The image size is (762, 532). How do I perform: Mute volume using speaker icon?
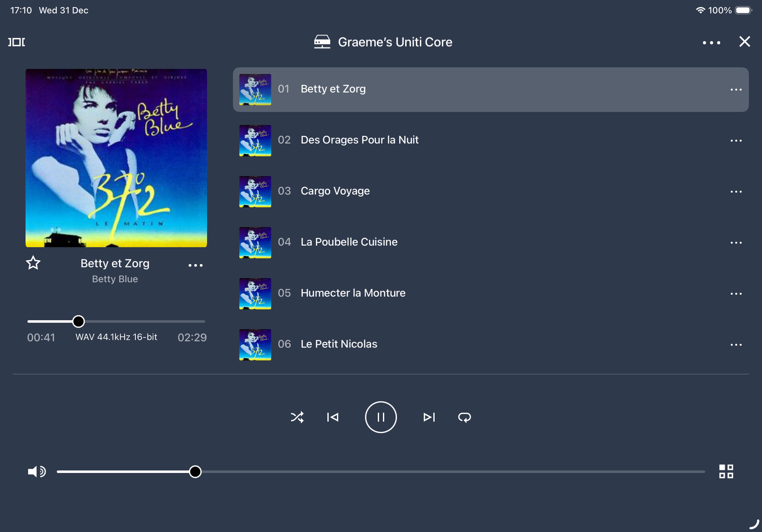(x=37, y=471)
